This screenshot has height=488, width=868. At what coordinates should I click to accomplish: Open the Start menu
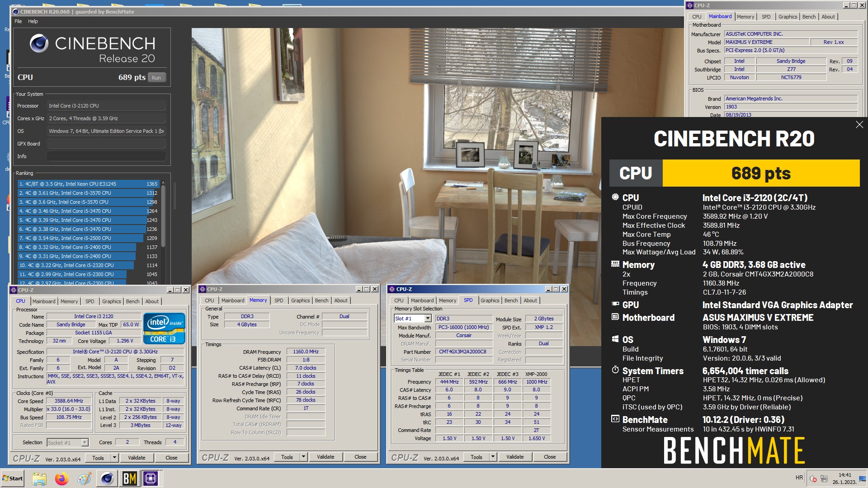coord(13,479)
